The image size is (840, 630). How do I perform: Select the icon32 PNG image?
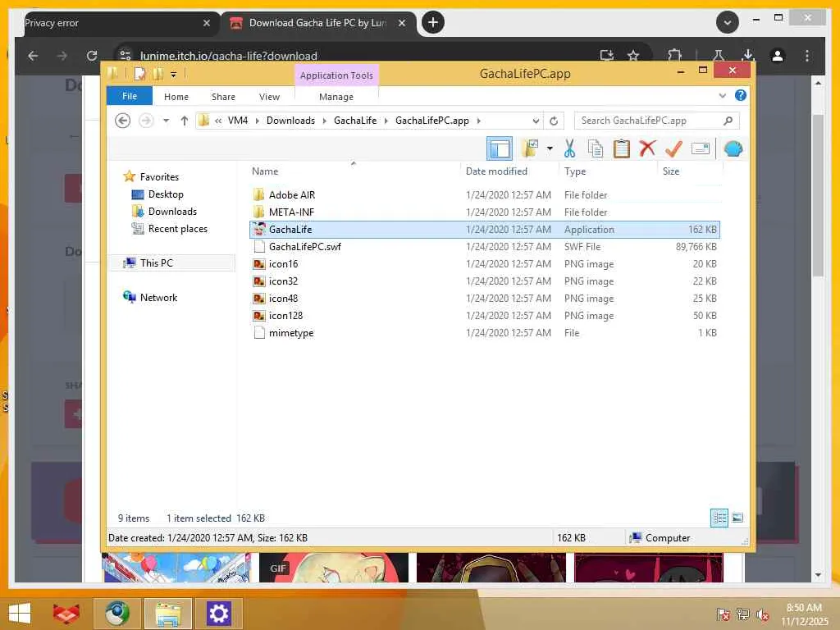coord(485,281)
